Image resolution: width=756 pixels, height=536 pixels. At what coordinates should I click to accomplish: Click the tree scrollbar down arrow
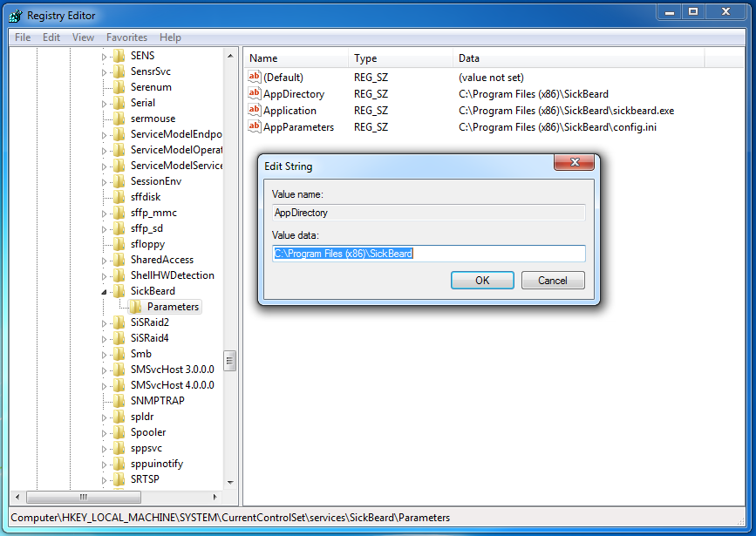click(x=230, y=483)
